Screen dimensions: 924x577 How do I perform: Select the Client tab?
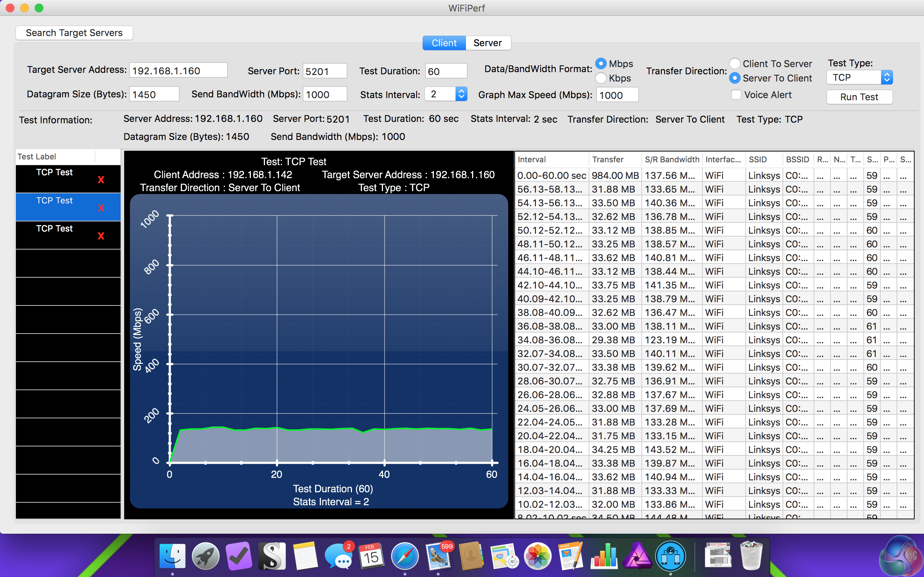(x=444, y=43)
